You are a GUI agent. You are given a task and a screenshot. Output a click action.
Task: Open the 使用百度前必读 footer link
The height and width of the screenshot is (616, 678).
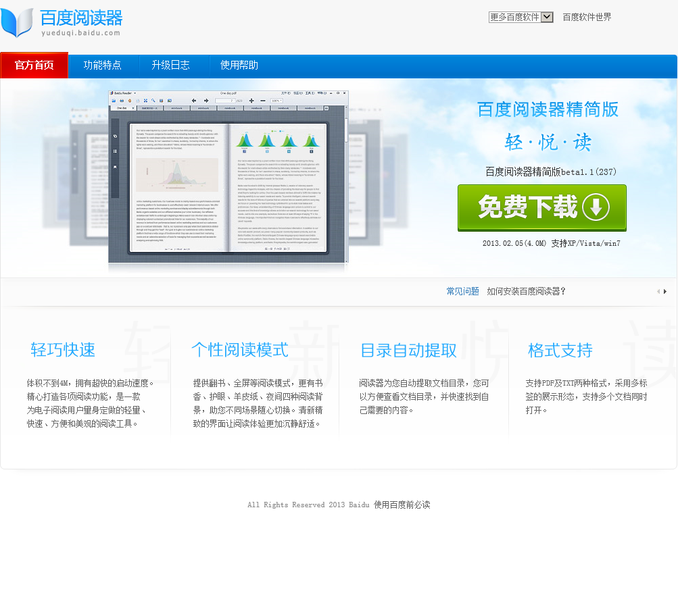[402, 505]
